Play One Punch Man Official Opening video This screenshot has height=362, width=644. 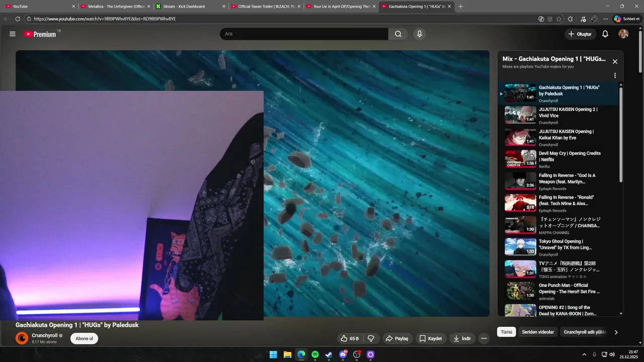coord(558,292)
